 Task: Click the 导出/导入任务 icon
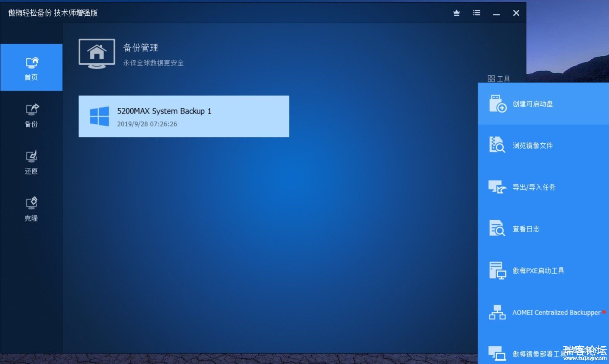pos(497,187)
